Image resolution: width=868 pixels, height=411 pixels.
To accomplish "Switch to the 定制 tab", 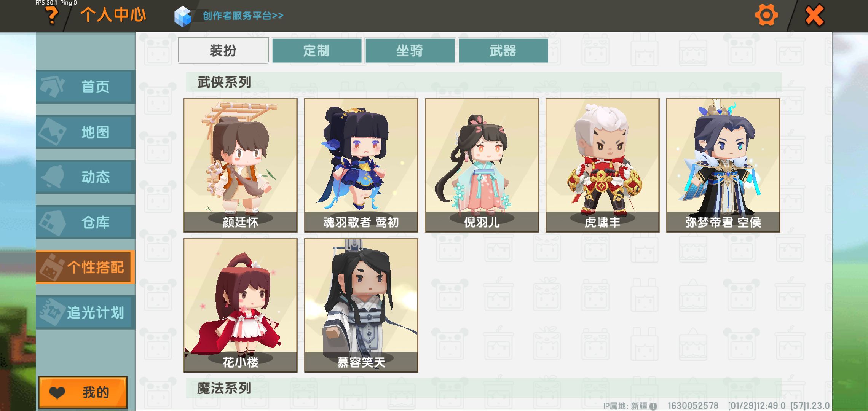I will [x=317, y=50].
